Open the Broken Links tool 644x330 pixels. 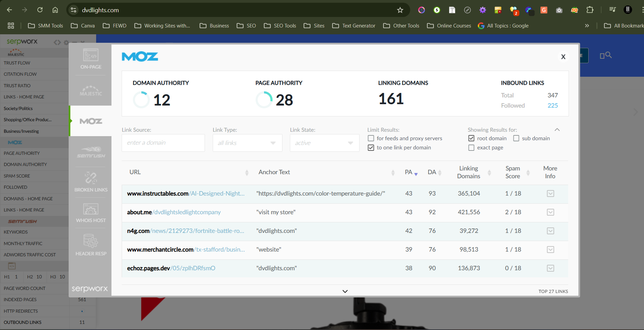pyautogui.click(x=91, y=182)
